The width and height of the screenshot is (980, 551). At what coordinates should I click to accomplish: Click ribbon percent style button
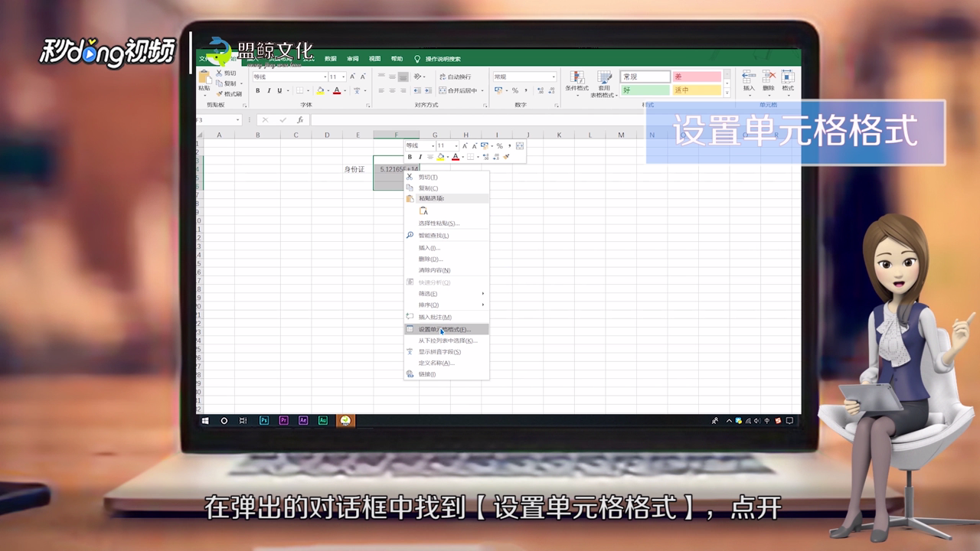tap(514, 90)
